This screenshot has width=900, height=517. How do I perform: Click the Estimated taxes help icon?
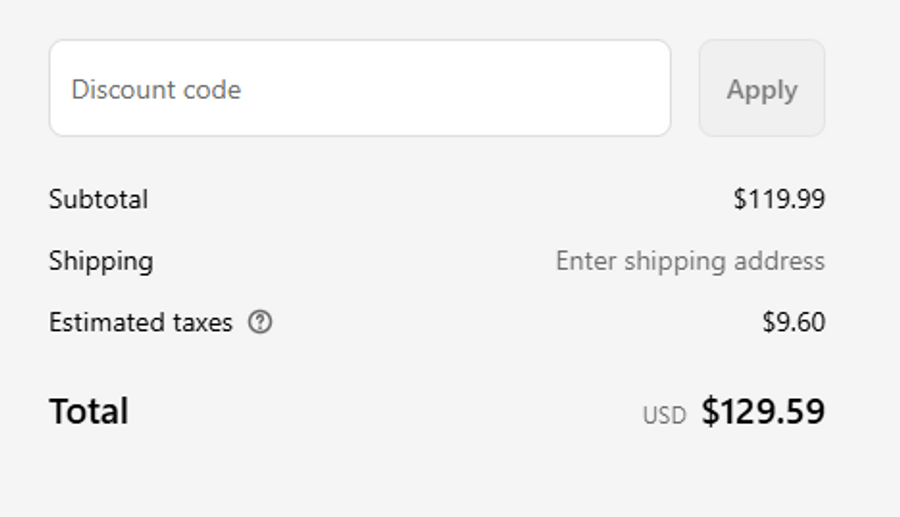coord(260,322)
